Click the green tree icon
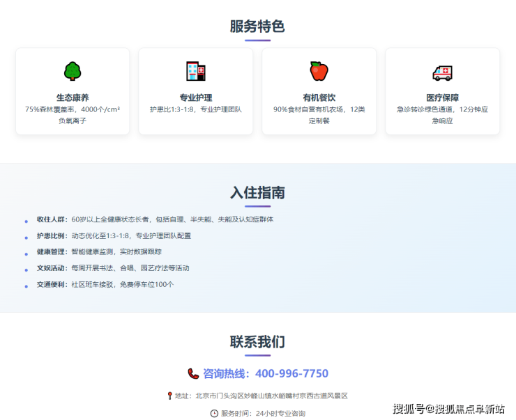 point(73,71)
